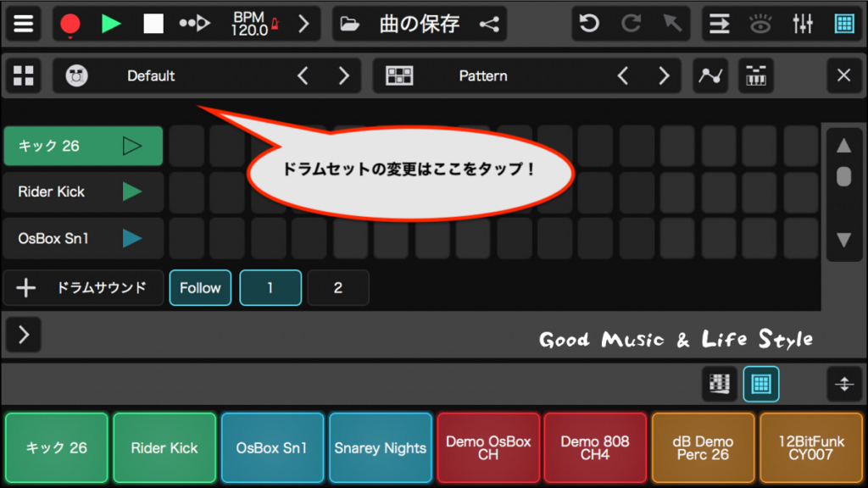
Task: Tap the Snarey Nights pad
Action: [381, 447]
